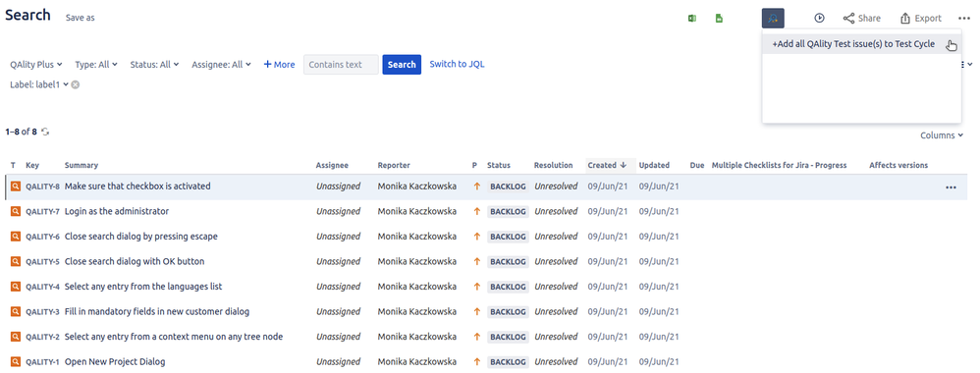Click the blue Search button
This screenshot has width=980, height=373.
(402, 65)
